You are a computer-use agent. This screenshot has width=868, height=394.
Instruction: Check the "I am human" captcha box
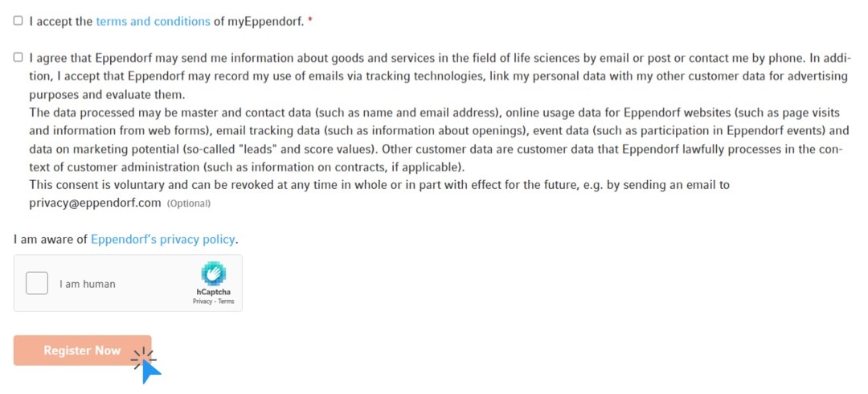point(37,283)
